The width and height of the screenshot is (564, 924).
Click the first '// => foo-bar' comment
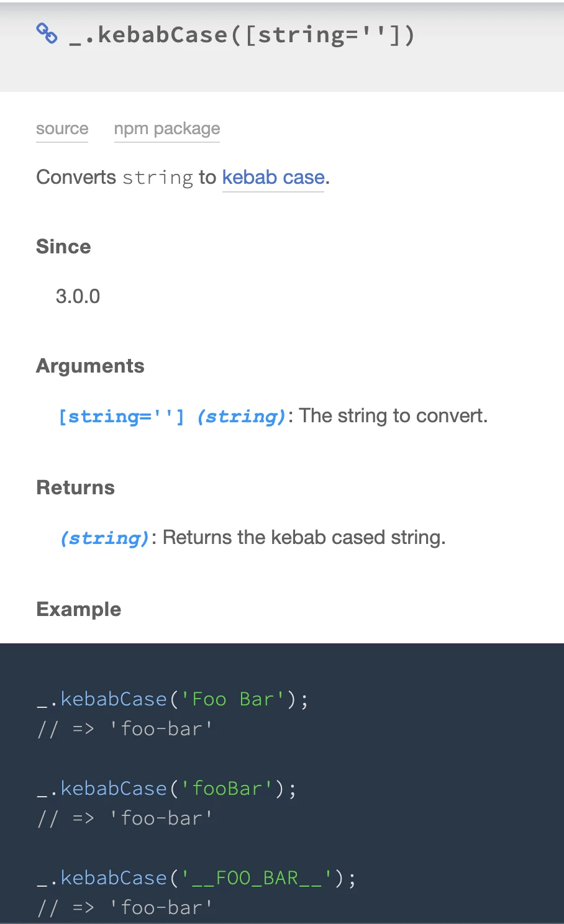pos(125,729)
